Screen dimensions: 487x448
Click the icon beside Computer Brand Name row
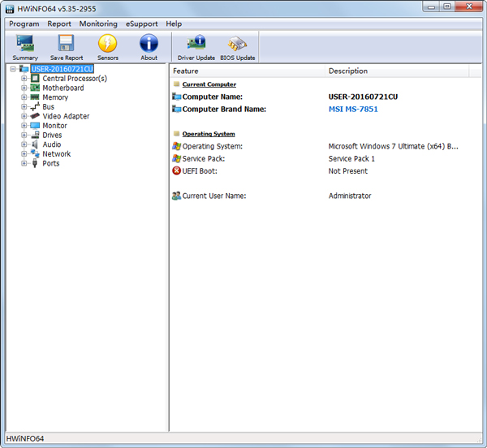click(176, 109)
